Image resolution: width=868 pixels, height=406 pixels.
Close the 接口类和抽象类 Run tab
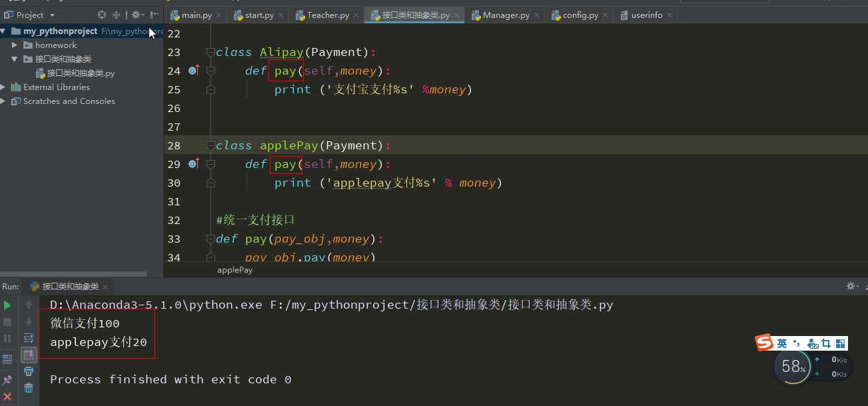click(106, 287)
